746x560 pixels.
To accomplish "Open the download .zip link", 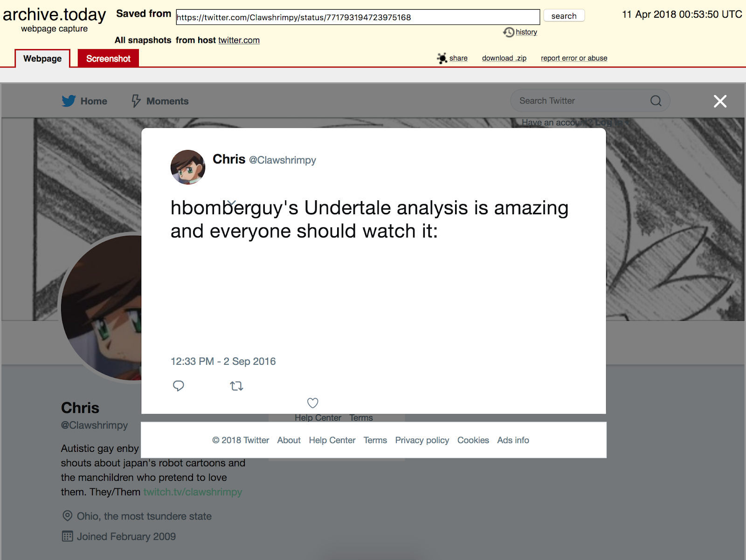I will tap(504, 58).
